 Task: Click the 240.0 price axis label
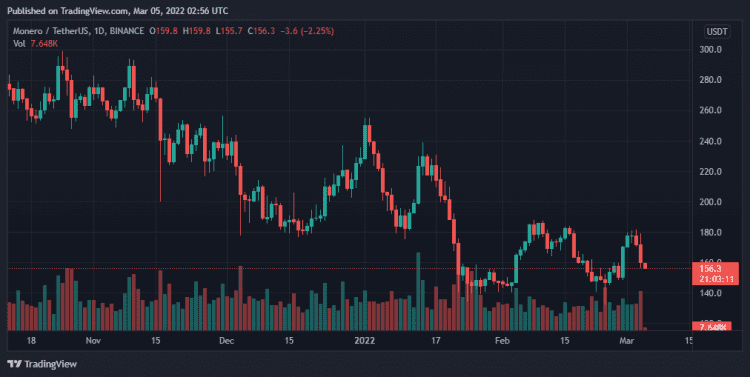pos(710,141)
